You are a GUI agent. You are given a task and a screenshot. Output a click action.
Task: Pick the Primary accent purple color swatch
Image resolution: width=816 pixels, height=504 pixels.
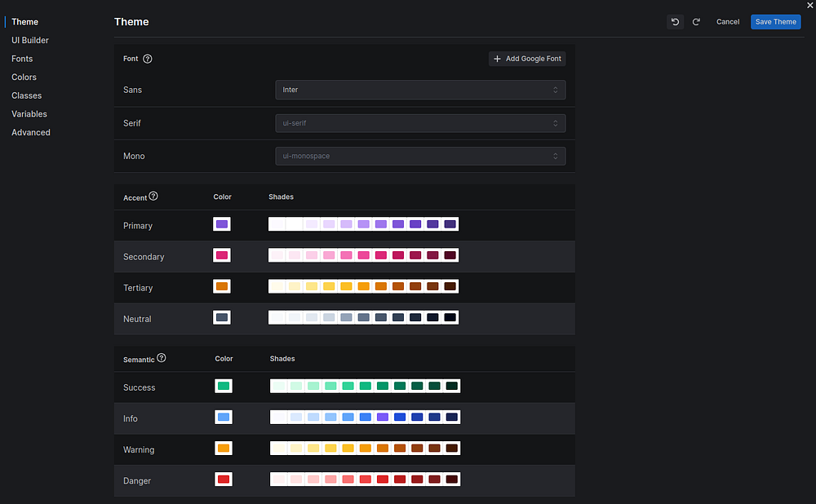click(222, 224)
